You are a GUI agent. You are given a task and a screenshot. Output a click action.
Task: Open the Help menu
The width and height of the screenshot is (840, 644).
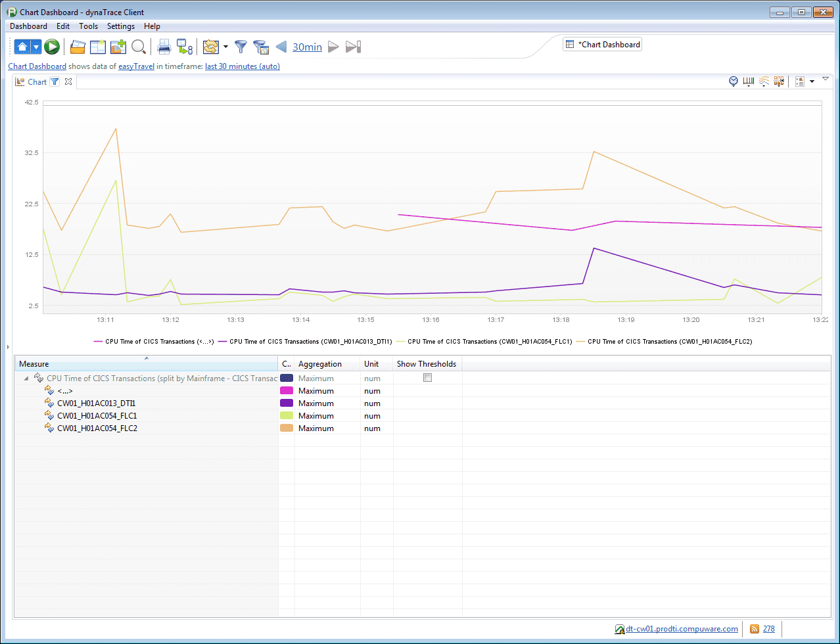[152, 26]
